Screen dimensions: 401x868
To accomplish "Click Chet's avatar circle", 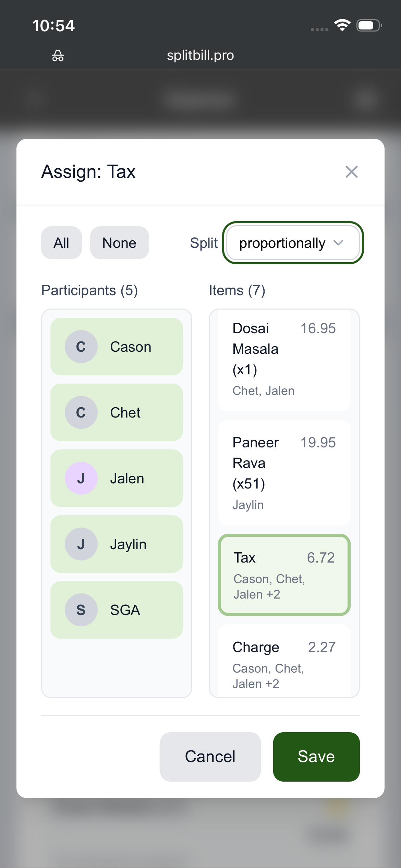I will pos(81,412).
